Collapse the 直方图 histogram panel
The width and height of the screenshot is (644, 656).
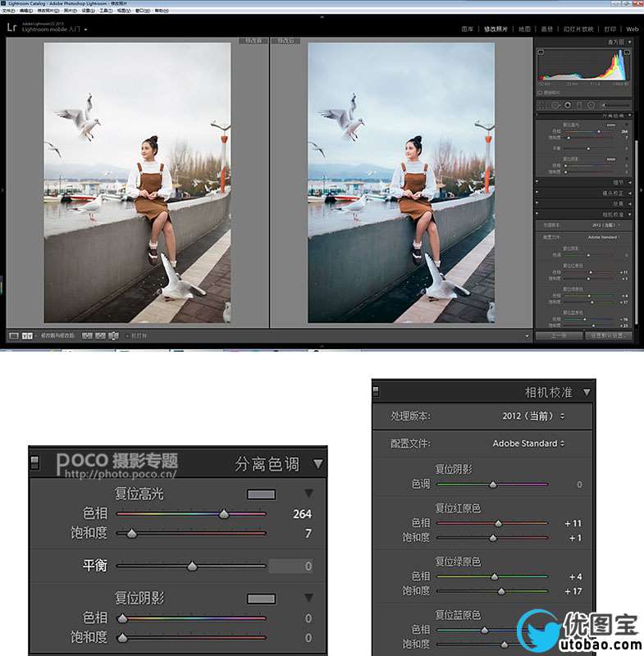point(629,42)
